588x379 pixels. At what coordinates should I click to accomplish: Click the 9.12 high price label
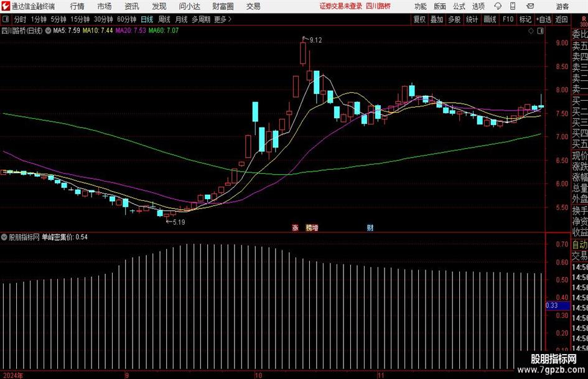click(315, 40)
